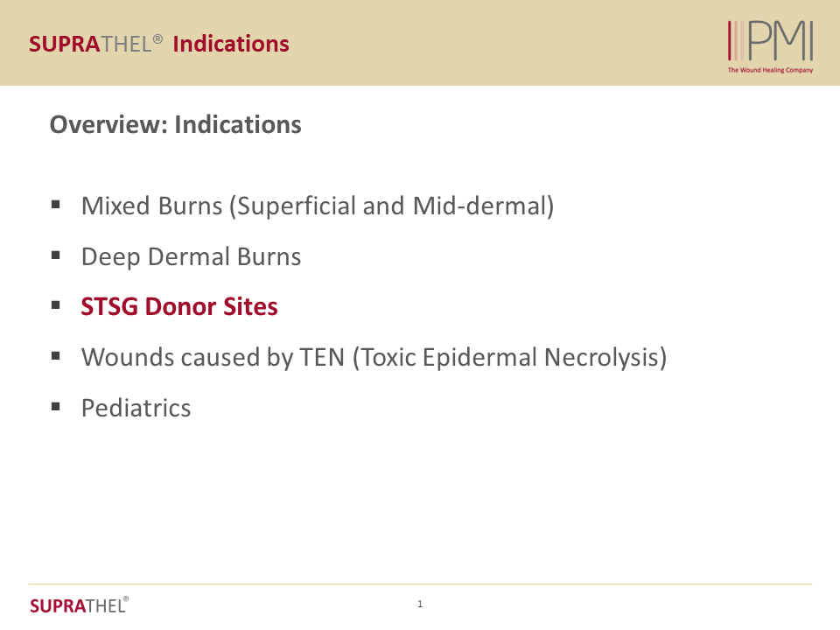Click the horizontal divider line above the footer
This screenshot has width=840, height=630.
click(x=420, y=584)
